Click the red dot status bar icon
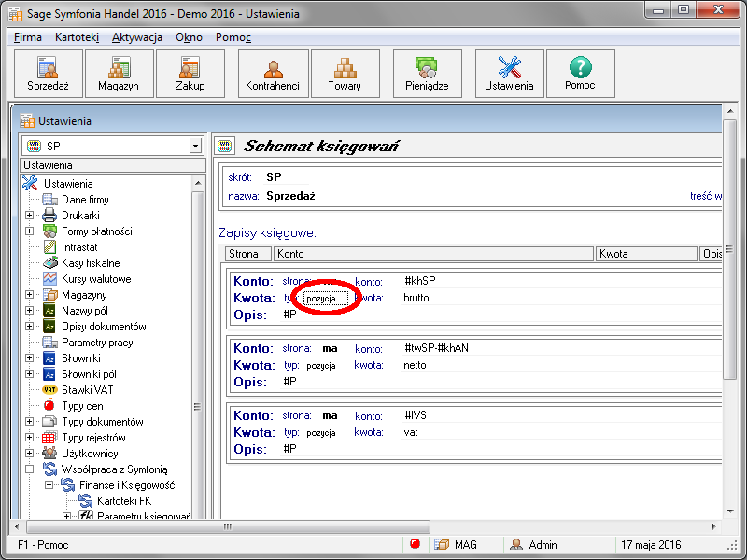 coord(415,544)
